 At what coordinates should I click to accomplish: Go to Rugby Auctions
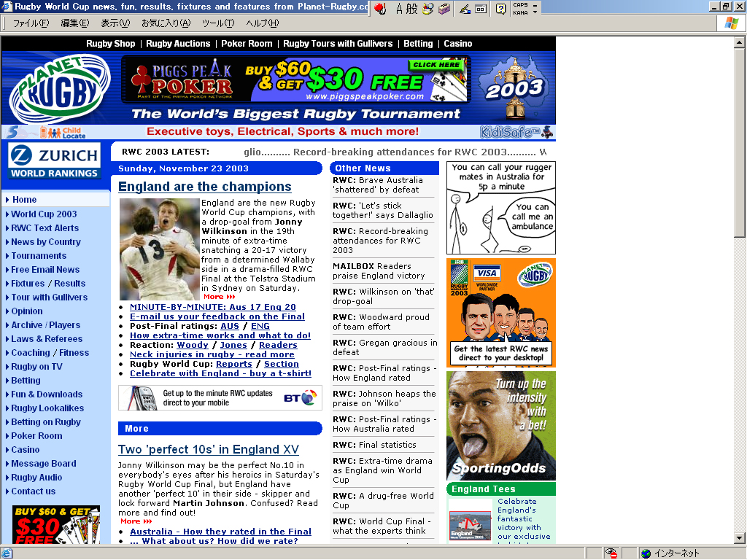(x=178, y=44)
